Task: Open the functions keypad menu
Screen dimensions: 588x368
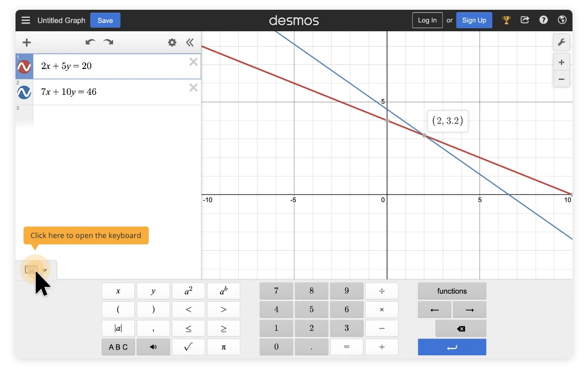Action: [x=452, y=291]
